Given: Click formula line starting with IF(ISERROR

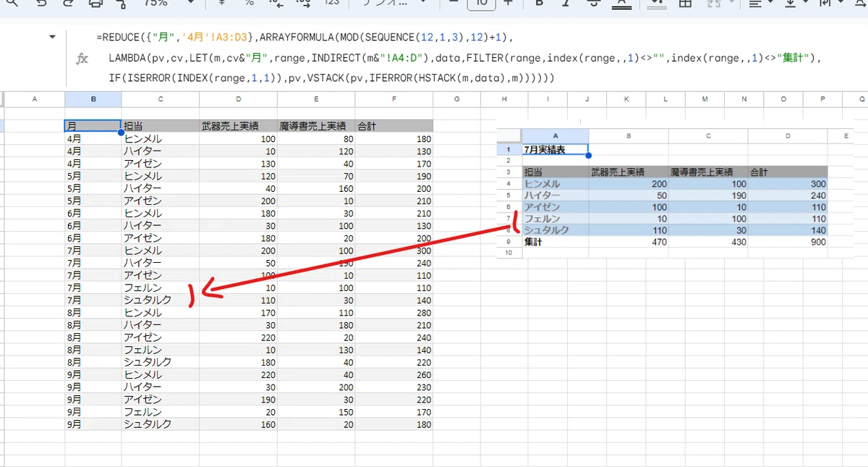Looking at the screenshot, I should (x=332, y=77).
